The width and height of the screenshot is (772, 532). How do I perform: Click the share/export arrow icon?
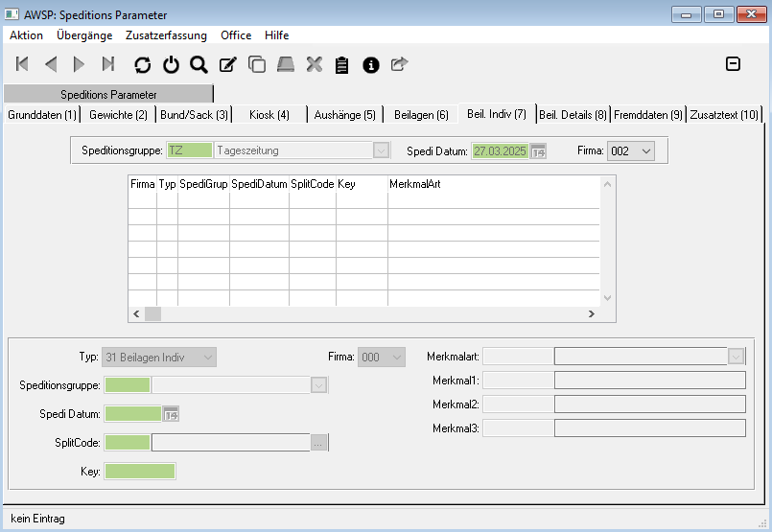399,64
